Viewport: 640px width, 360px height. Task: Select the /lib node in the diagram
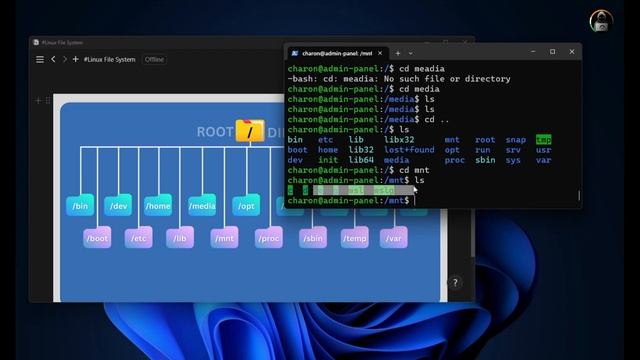(180, 238)
